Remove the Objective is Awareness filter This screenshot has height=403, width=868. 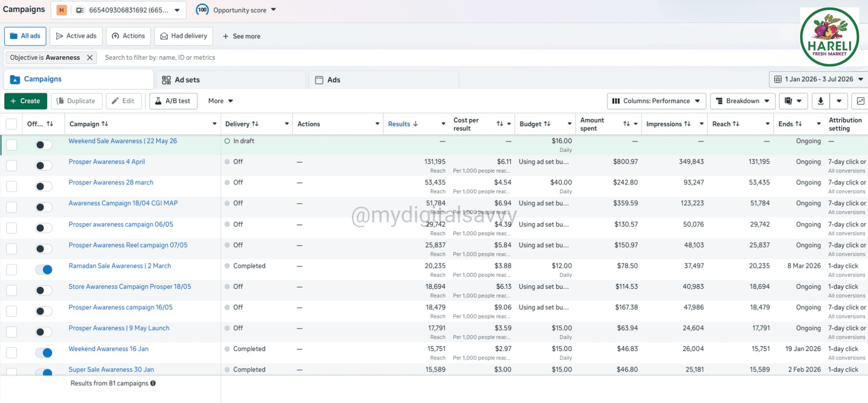click(90, 58)
